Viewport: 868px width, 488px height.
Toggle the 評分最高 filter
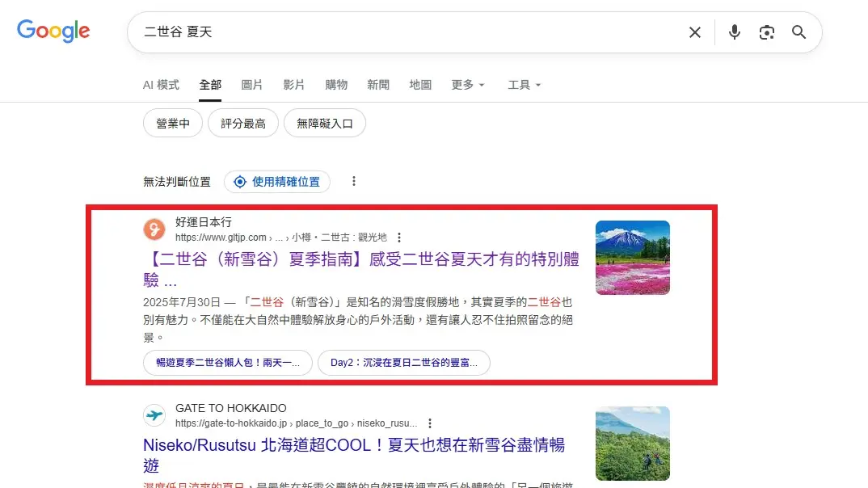pyautogui.click(x=243, y=123)
